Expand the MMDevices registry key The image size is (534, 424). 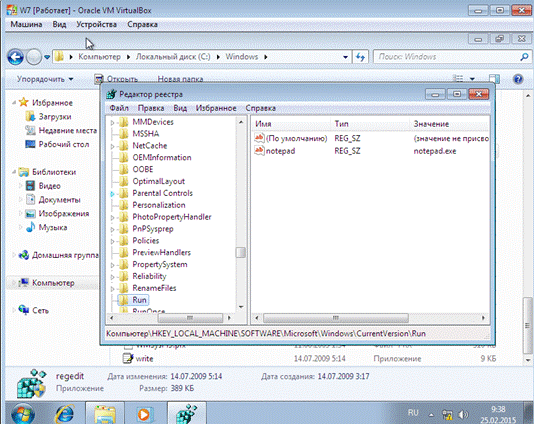[x=113, y=122]
